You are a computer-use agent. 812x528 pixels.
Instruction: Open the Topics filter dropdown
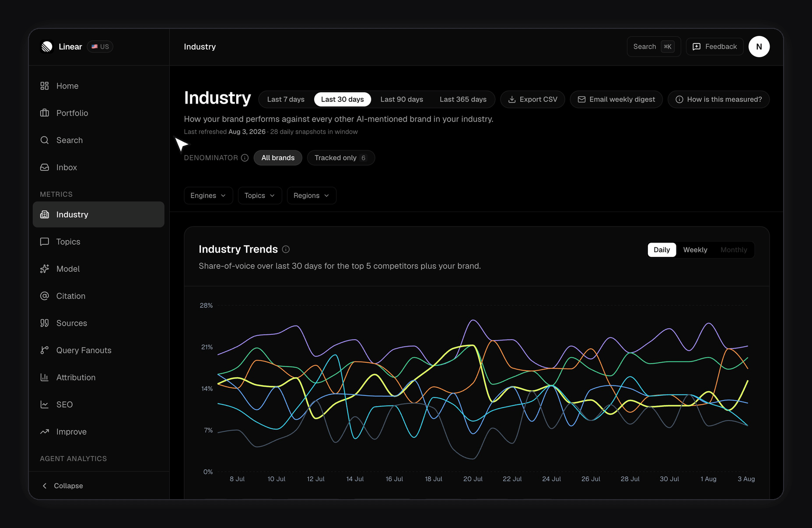[260, 195]
